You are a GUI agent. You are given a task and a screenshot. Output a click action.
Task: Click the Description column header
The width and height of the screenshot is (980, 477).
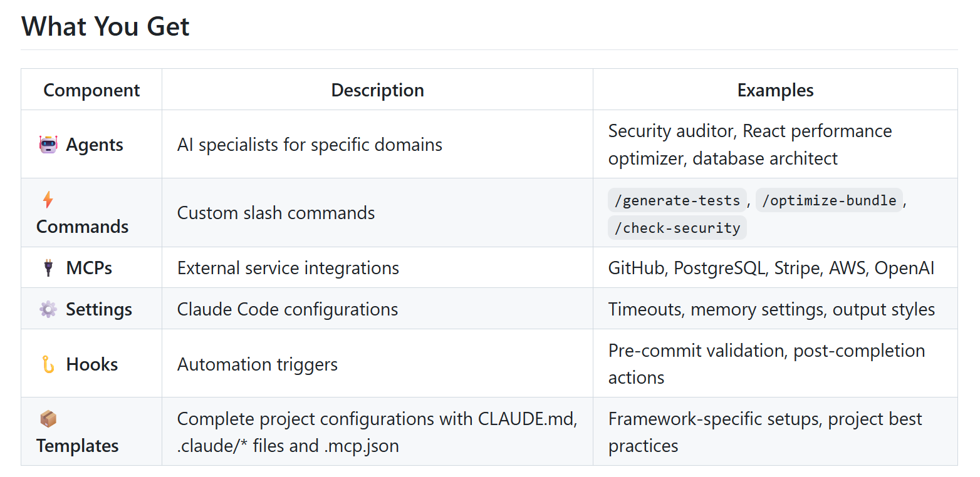pyautogui.click(x=377, y=90)
